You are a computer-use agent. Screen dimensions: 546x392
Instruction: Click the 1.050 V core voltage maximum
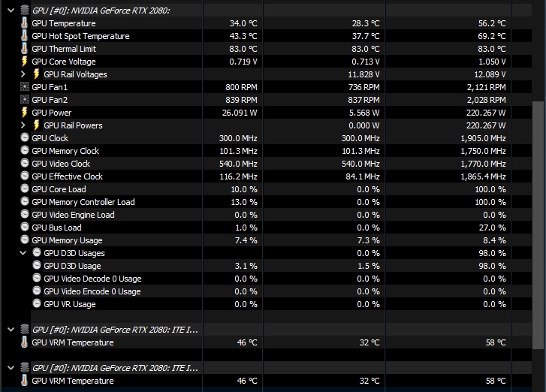coord(492,62)
